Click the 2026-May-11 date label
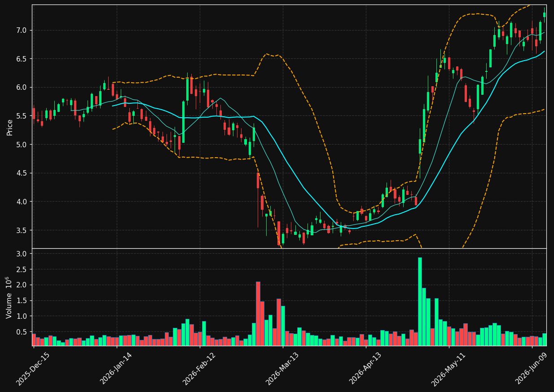The height and width of the screenshot is (392, 554). pyautogui.click(x=448, y=369)
